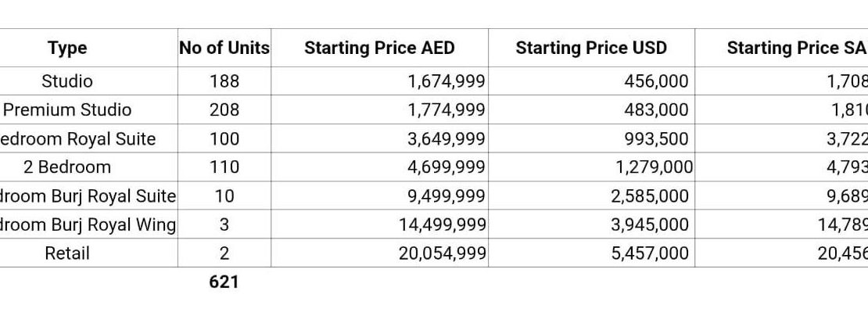Click the 2 Bedroom type cell

(67, 167)
